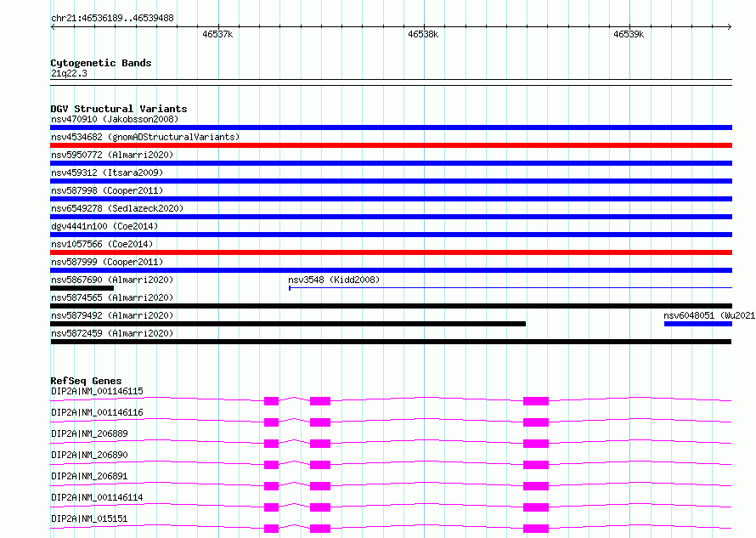The width and height of the screenshot is (756, 538).
Task: Click the nsv3548 (Kidd2008) label
Action: coord(334,280)
